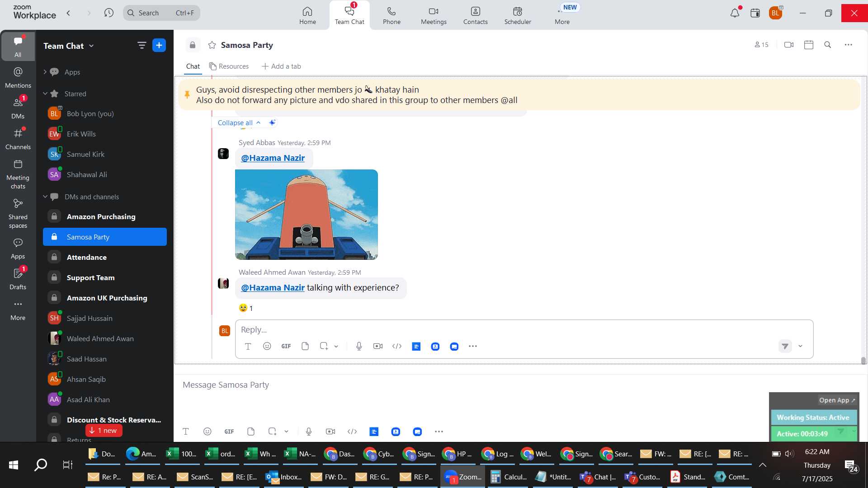868x488 pixels.
Task: Insert code snippet in reply box
Action: (397, 346)
